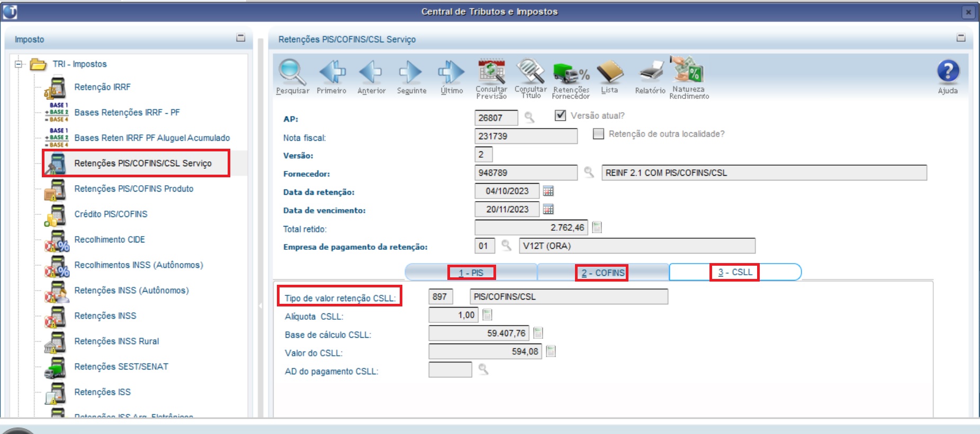Screen dimensions: 980x434
Task: Click Data da retenção date field
Action: pyautogui.click(x=507, y=191)
